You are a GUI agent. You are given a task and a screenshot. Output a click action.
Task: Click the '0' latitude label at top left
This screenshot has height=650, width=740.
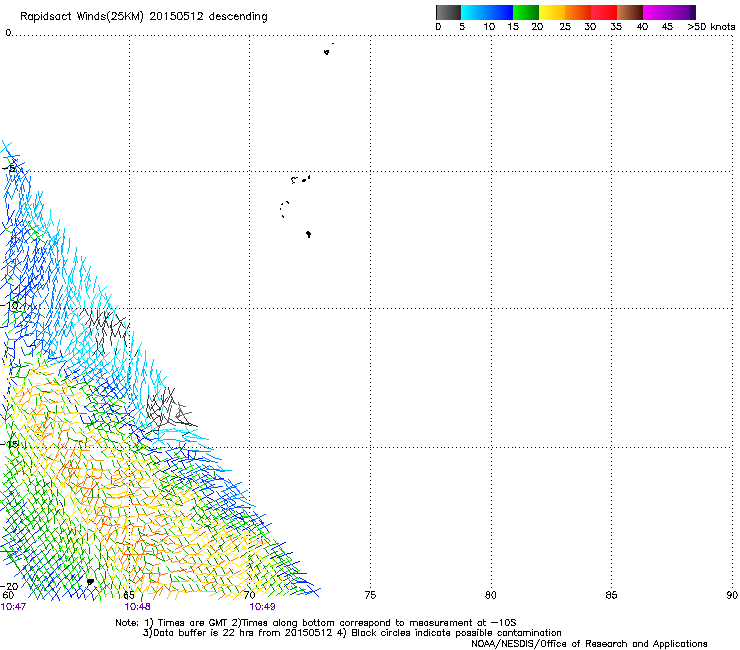click(8, 33)
